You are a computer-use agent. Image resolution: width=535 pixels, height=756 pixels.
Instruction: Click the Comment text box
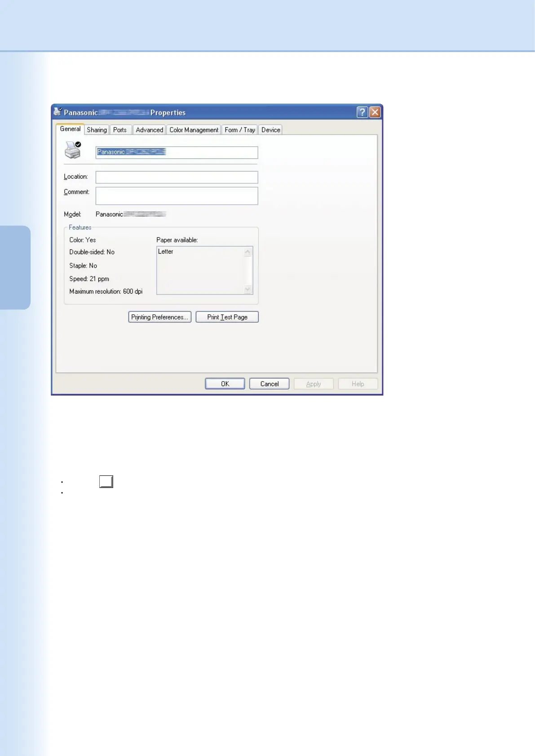pyautogui.click(x=177, y=196)
